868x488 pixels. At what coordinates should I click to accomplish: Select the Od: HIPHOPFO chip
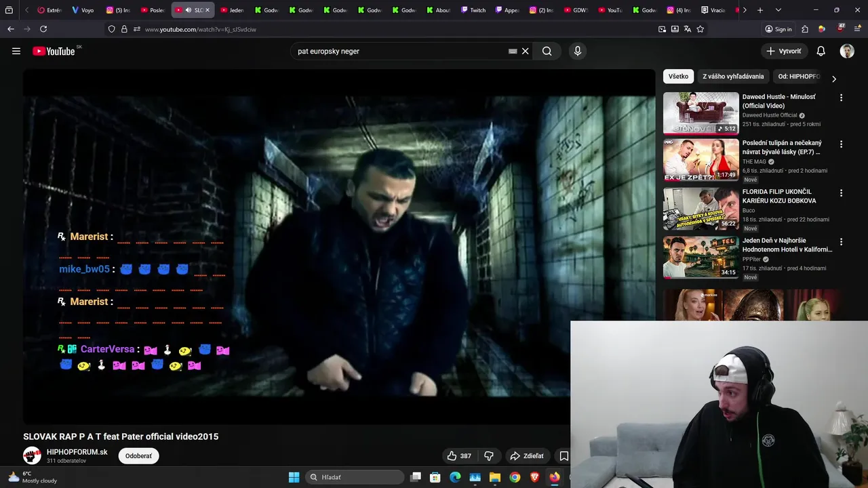tap(799, 77)
